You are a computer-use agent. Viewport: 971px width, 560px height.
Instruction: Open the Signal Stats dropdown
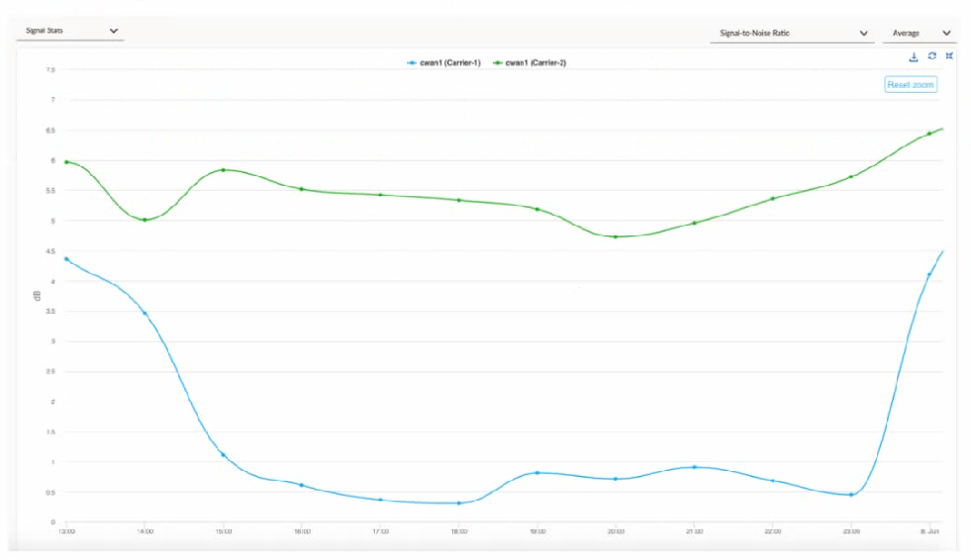(69, 32)
